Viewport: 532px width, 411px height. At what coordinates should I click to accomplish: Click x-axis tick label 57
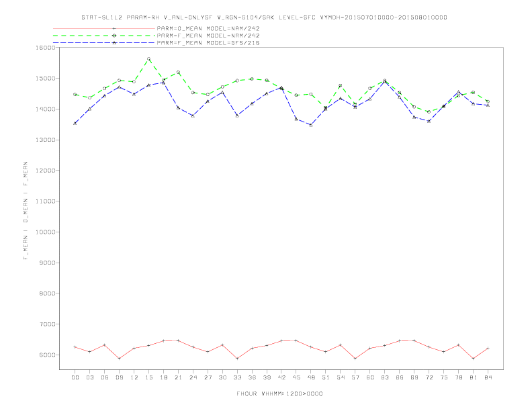click(x=355, y=377)
